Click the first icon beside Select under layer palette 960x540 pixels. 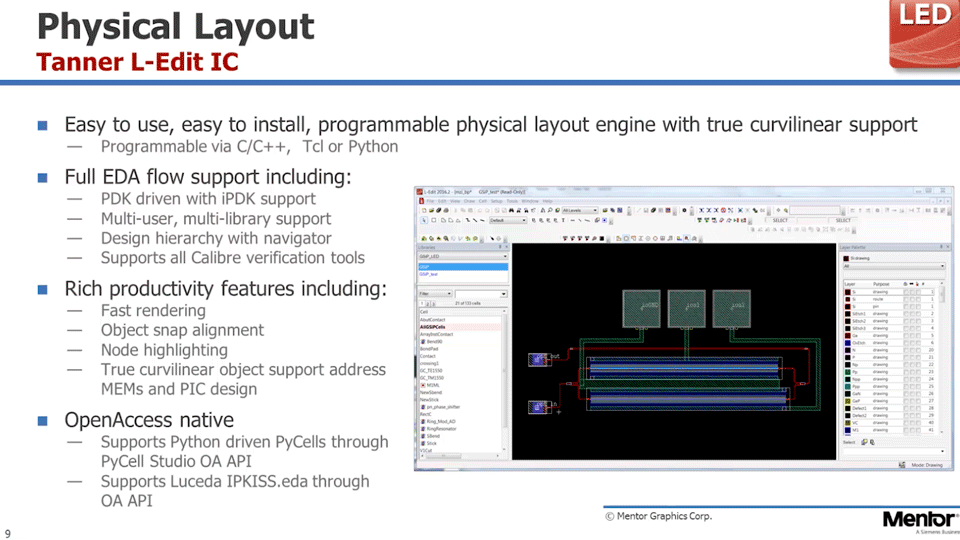[x=864, y=441]
